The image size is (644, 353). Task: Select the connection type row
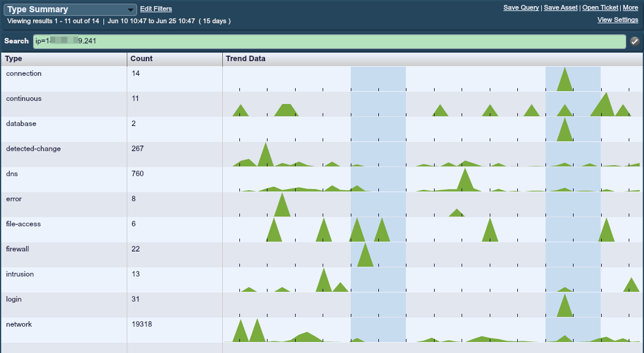[x=322, y=79]
